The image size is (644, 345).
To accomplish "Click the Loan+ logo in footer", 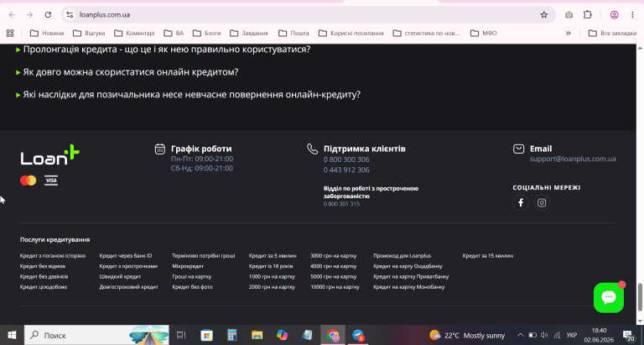I will pyautogui.click(x=49, y=155).
